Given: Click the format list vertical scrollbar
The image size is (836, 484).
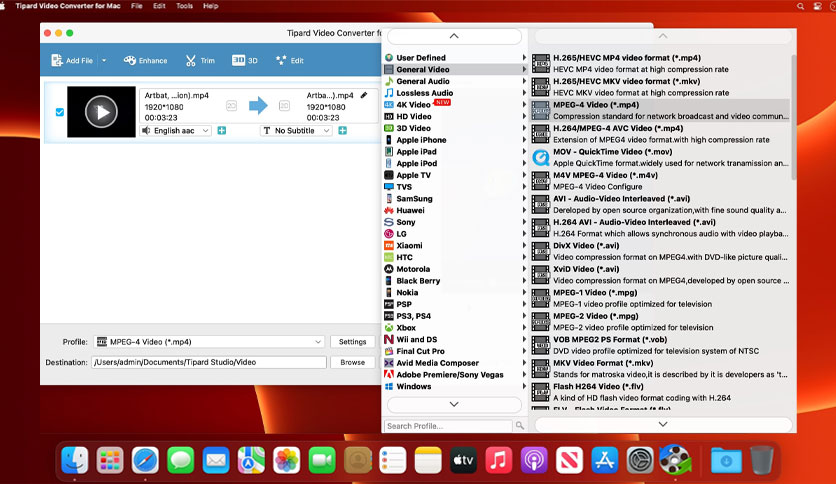Looking at the screenshot, I should click(793, 117).
